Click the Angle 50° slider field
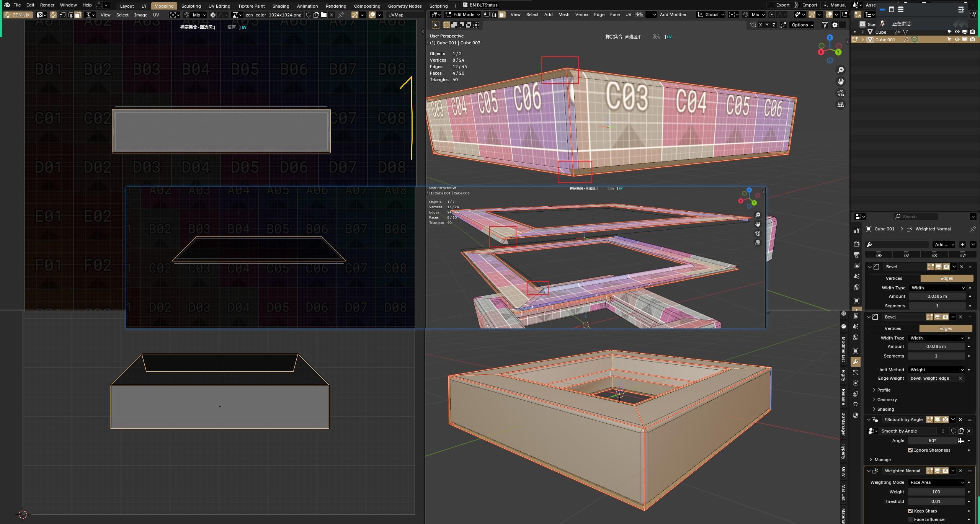 pyautogui.click(x=933, y=441)
